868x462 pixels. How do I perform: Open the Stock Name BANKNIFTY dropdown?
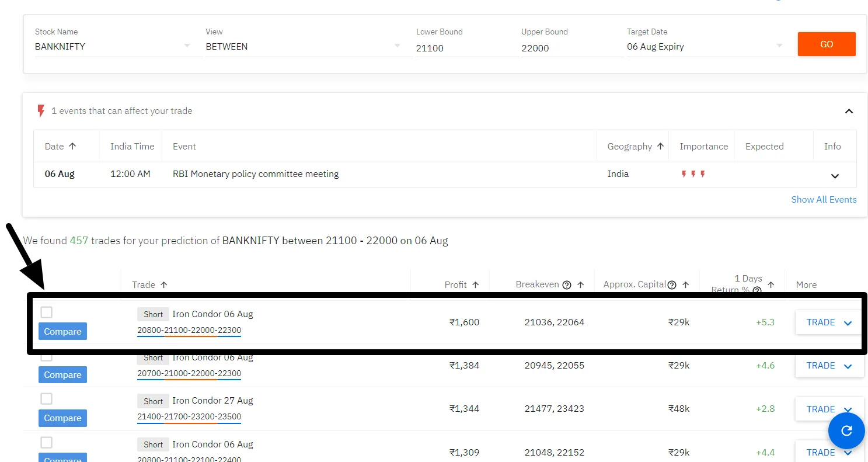[187, 46]
